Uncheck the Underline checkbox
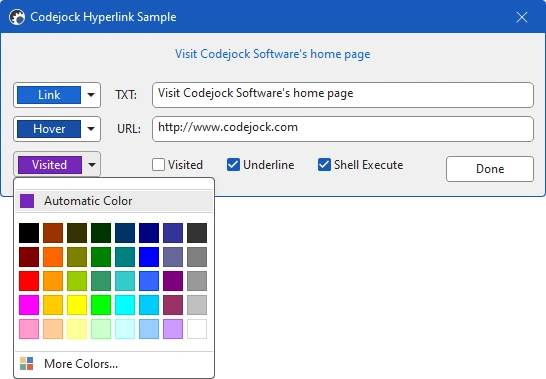This screenshot has width=546, height=379. click(233, 165)
